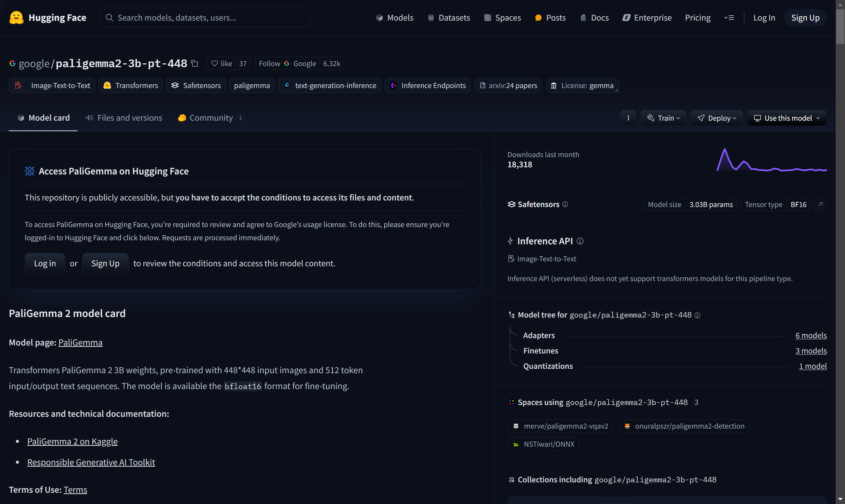Screen dimensions: 845x504
Task: Open the PaliGemma 2 on Kaggle link
Action: coord(72,441)
